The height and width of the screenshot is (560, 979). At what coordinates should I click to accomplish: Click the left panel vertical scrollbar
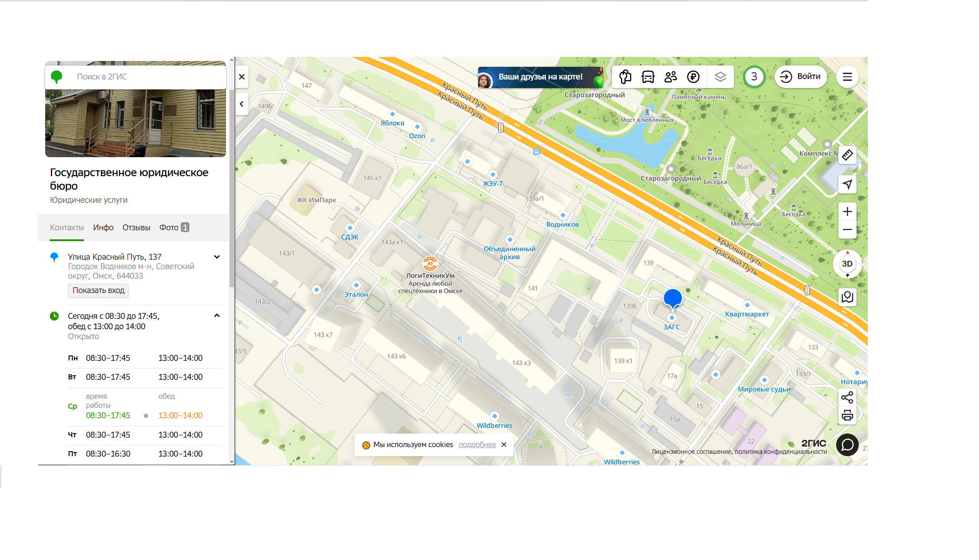(232, 188)
